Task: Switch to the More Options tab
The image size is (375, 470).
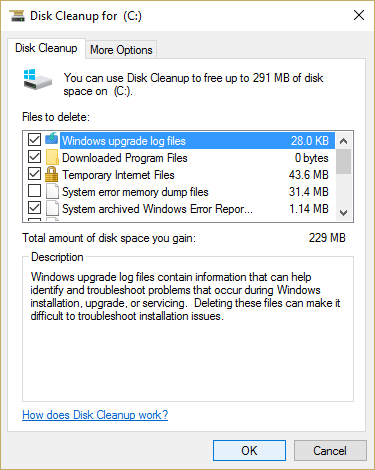Action: tap(121, 50)
